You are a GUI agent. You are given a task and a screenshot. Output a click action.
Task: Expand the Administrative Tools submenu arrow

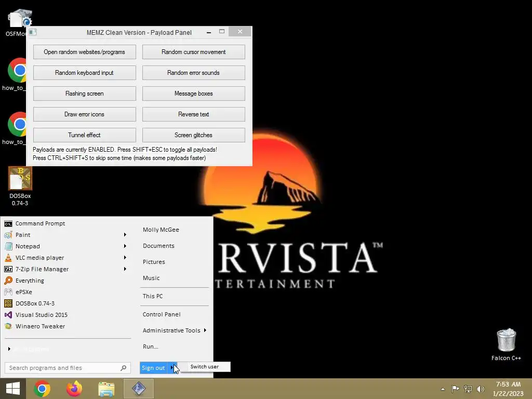(205, 330)
